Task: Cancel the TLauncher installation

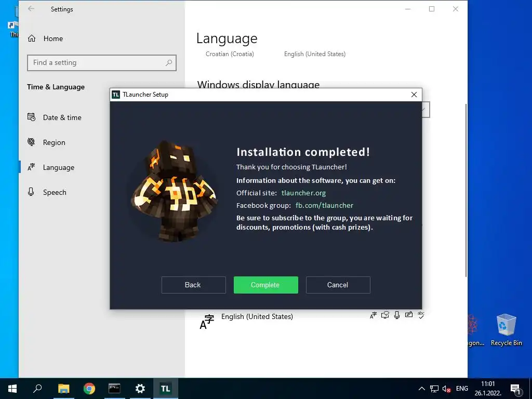Action: tap(338, 285)
